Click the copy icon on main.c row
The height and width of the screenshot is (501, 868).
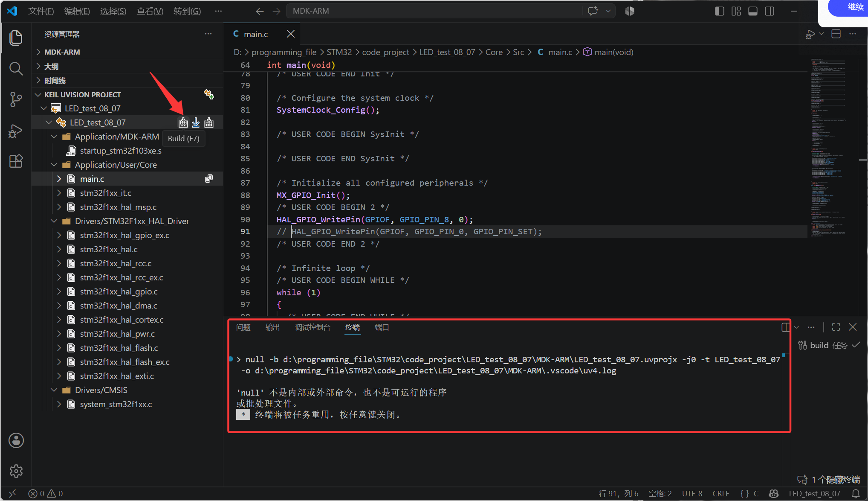(209, 179)
